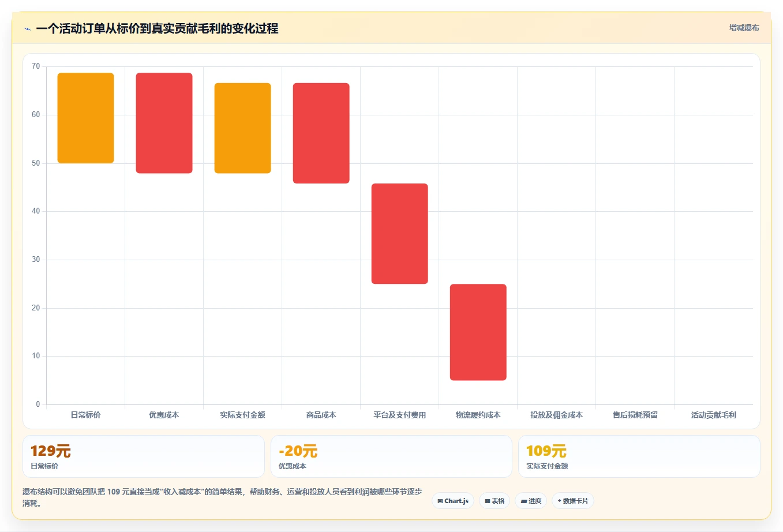
Task: Click the orange 实际支付金额 bar
Action: click(243, 128)
